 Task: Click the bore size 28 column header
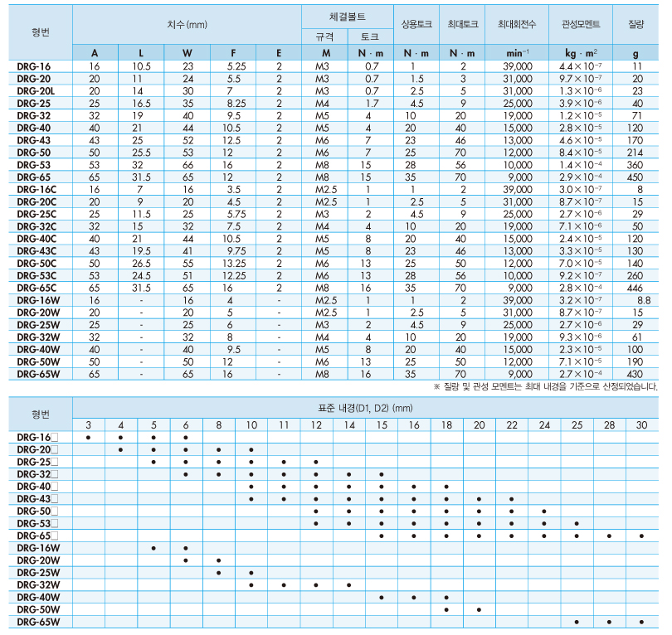tap(609, 425)
